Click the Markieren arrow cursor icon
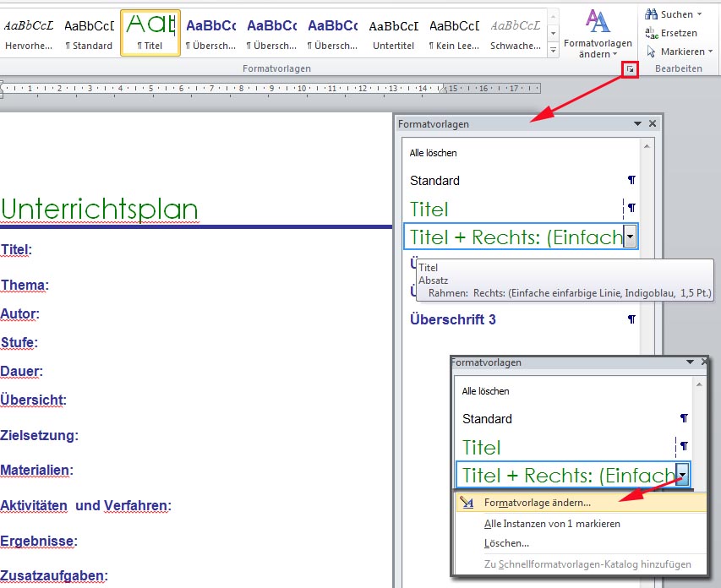Screen dimensions: 721x588 [649, 52]
